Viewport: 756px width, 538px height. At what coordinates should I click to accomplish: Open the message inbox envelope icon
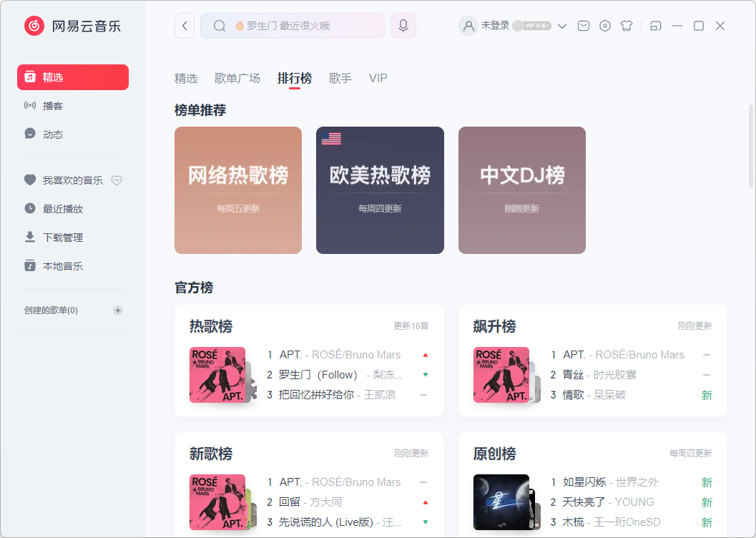[x=583, y=25]
